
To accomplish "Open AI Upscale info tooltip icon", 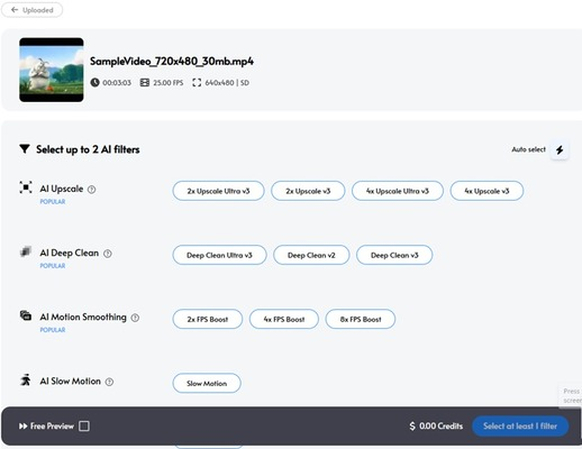I will [x=91, y=189].
